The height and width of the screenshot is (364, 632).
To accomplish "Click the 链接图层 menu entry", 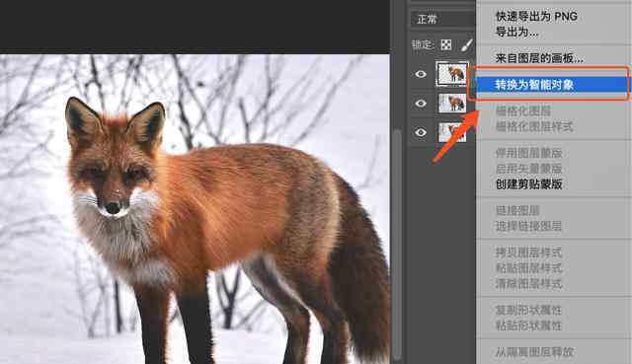I will coord(517,210).
